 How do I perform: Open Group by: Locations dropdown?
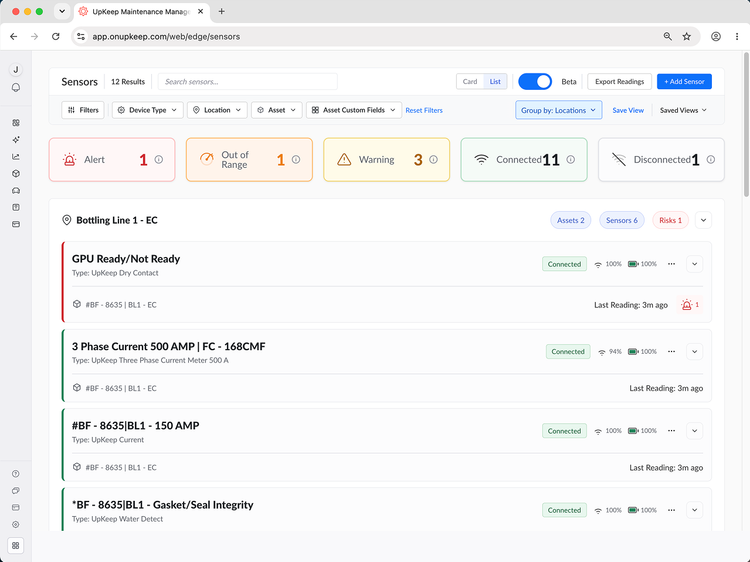[558, 110]
